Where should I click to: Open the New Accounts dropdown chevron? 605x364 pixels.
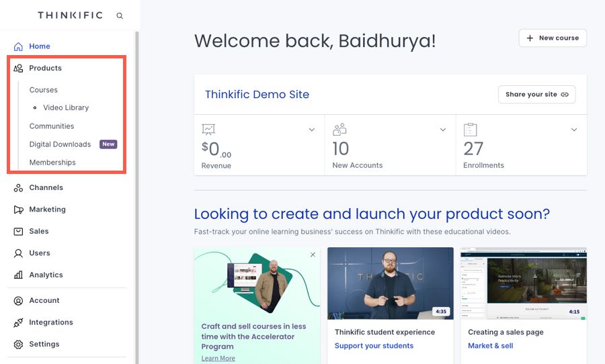[x=443, y=130]
